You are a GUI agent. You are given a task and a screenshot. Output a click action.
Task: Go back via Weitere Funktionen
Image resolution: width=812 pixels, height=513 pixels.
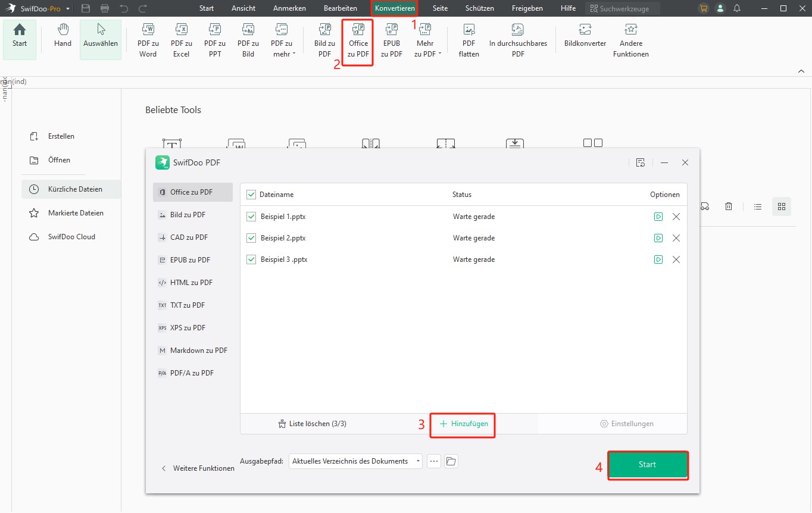pyautogui.click(x=198, y=468)
